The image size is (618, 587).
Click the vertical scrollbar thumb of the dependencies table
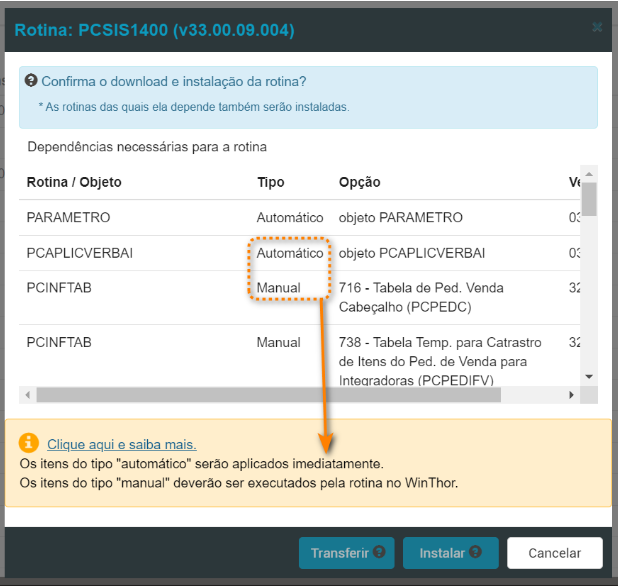point(590,198)
